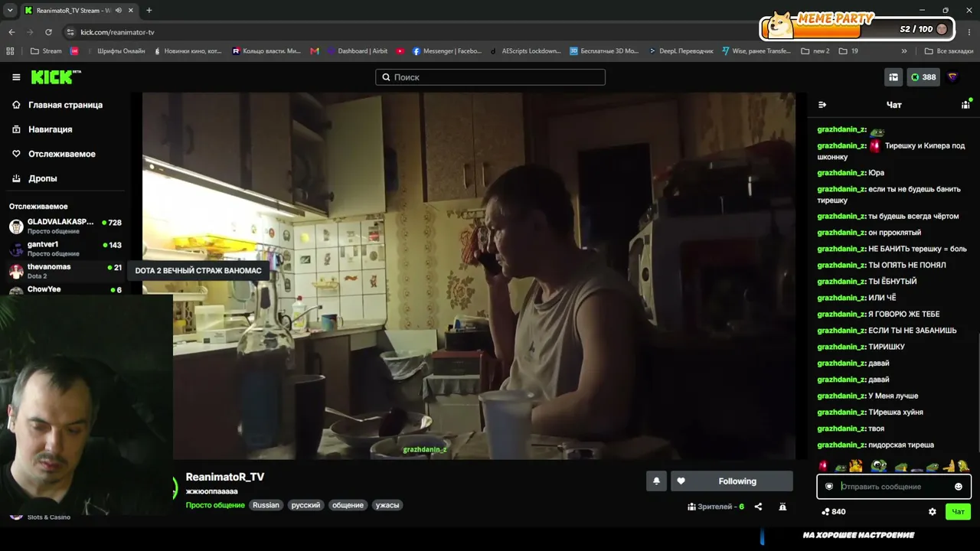
Task: Click the KICK logo
Action: pos(56,77)
